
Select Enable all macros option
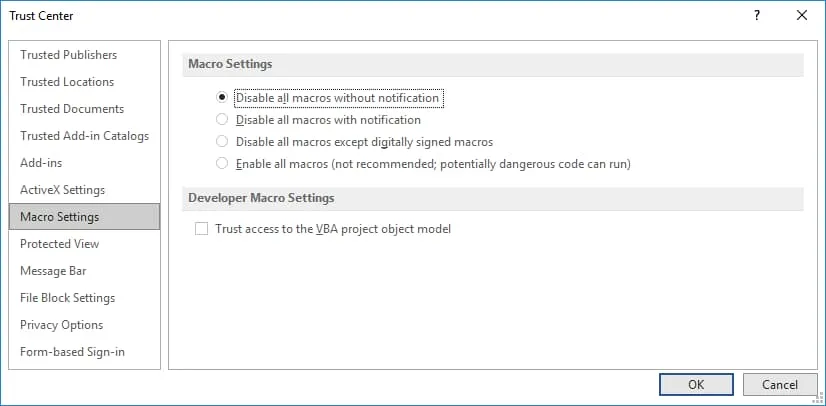(222, 164)
